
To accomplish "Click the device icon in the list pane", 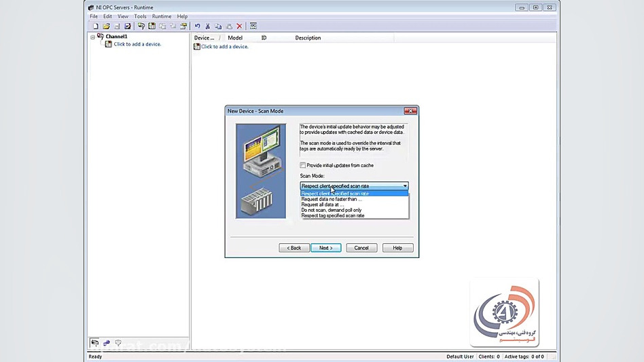I will pyautogui.click(x=197, y=47).
